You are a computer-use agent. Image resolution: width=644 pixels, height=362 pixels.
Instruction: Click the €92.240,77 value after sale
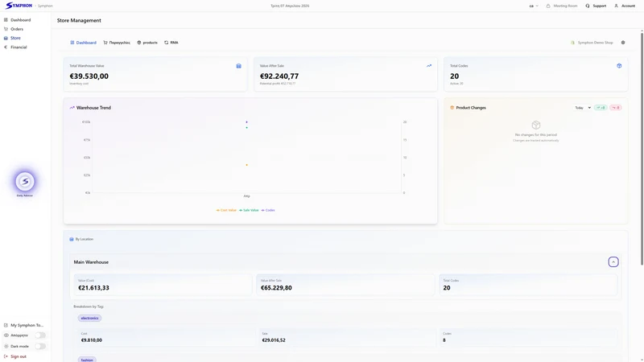[x=279, y=76]
